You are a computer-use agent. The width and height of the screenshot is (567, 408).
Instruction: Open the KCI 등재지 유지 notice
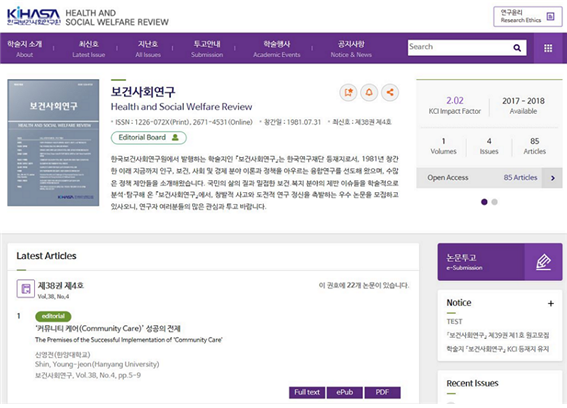pyautogui.click(x=498, y=349)
